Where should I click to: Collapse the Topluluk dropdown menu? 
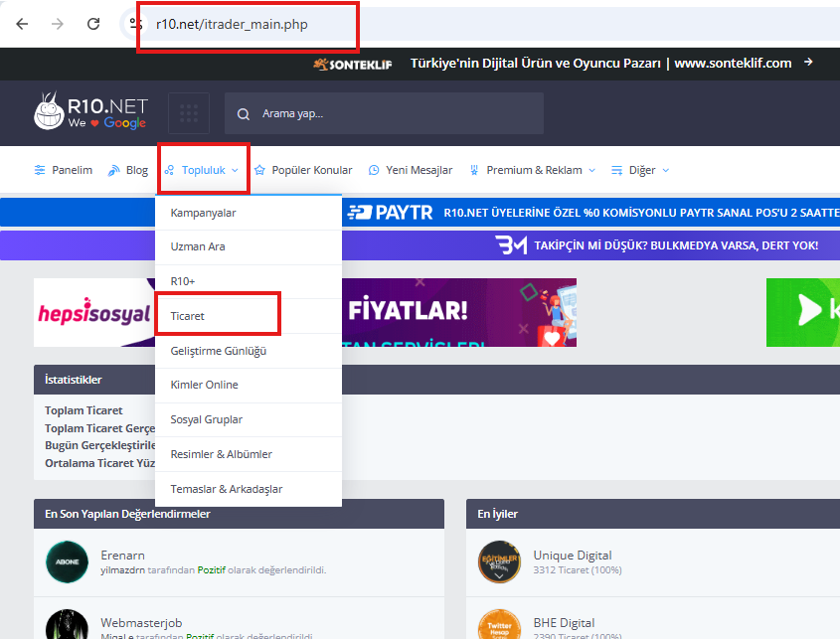point(202,170)
